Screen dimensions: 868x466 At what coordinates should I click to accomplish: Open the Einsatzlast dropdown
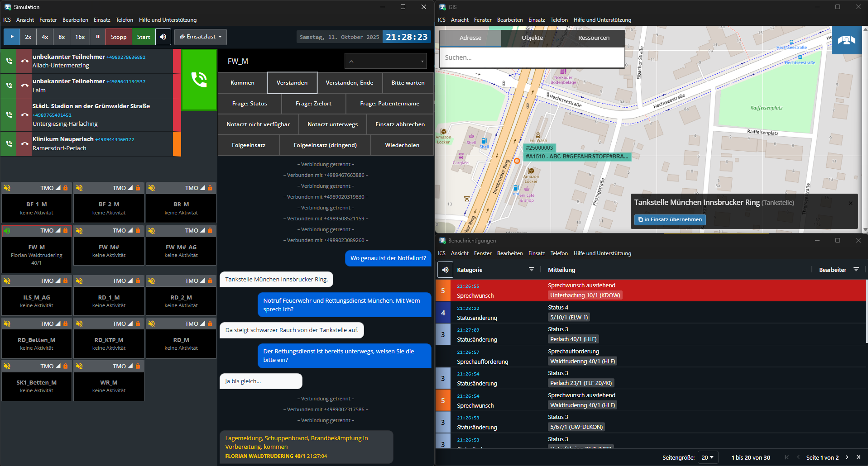201,37
